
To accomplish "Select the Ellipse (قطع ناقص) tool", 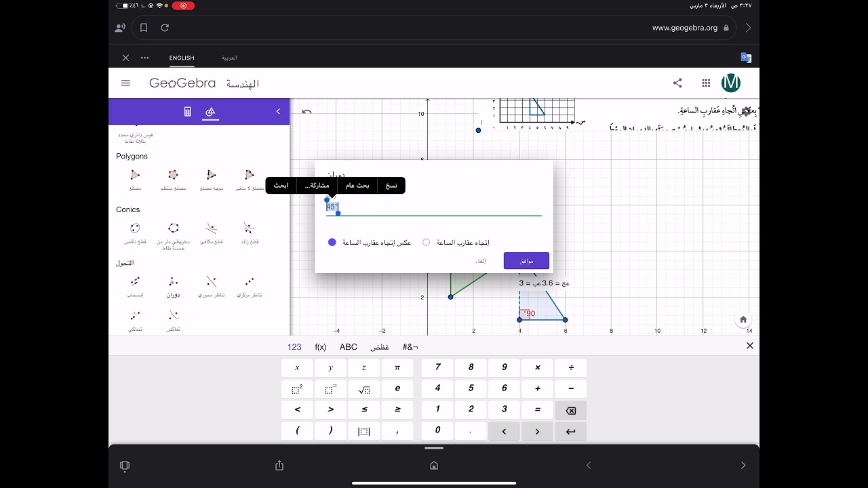I will point(135,232).
